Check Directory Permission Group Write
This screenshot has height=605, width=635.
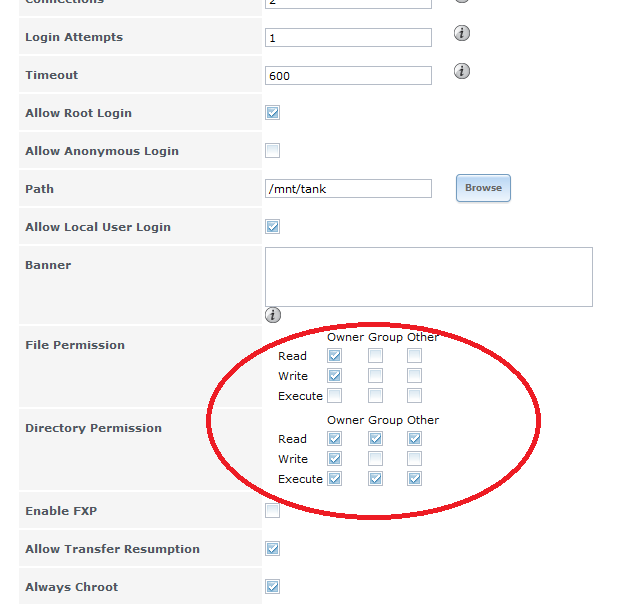[375, 459]
